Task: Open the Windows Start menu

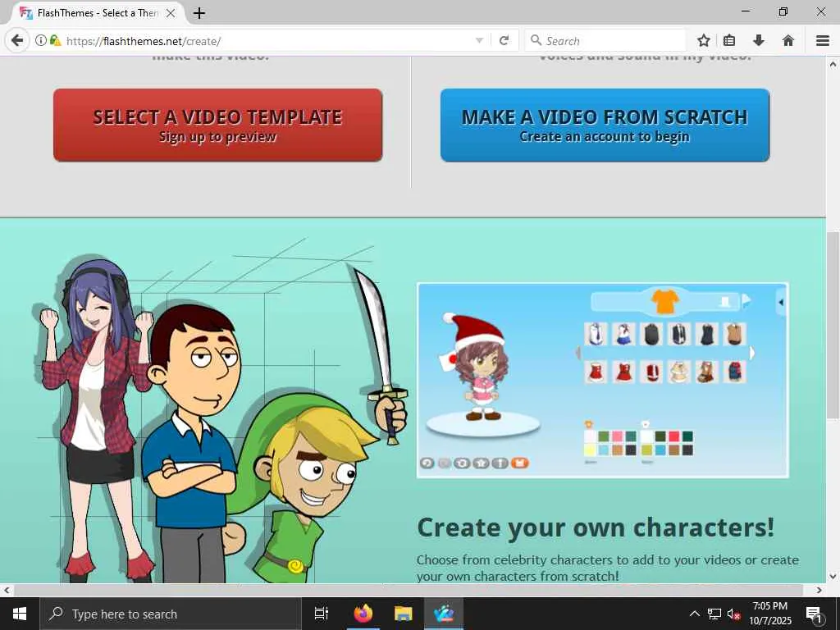Action: point(20,614)
